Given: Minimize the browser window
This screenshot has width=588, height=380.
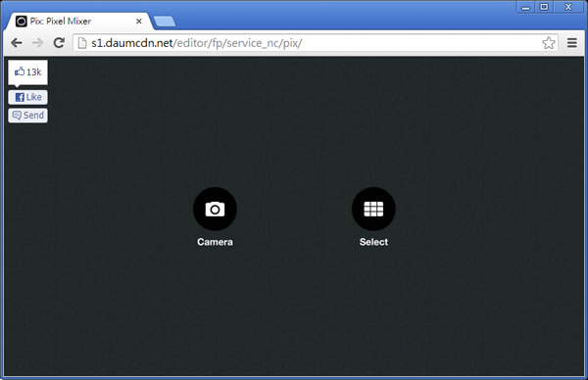Looking at the screenshot, I should point(525,7).
